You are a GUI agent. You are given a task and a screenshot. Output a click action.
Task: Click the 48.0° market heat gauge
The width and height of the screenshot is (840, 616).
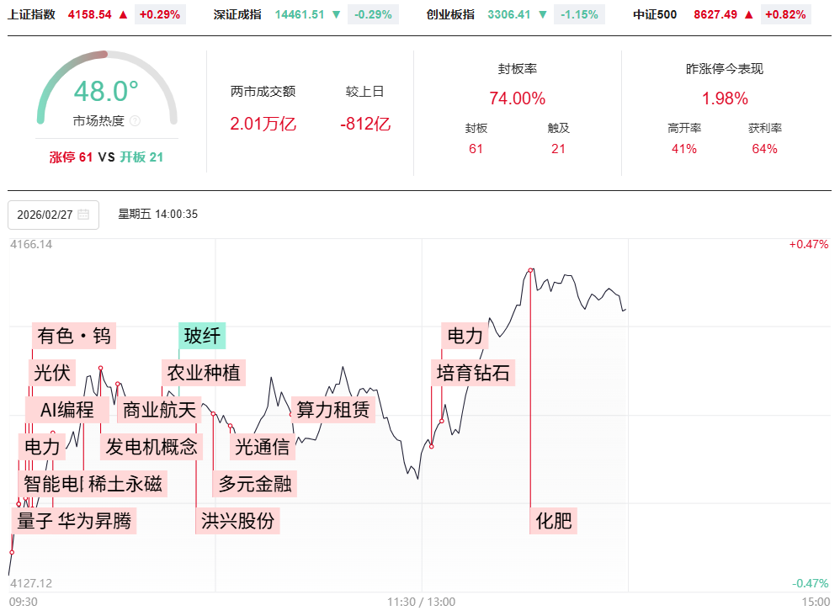click(x=107, y=91)
